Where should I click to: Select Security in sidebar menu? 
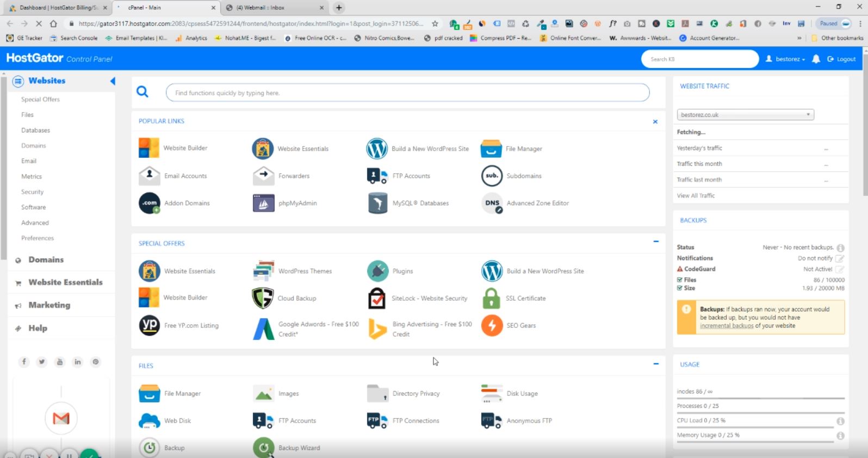coord(32,192)
